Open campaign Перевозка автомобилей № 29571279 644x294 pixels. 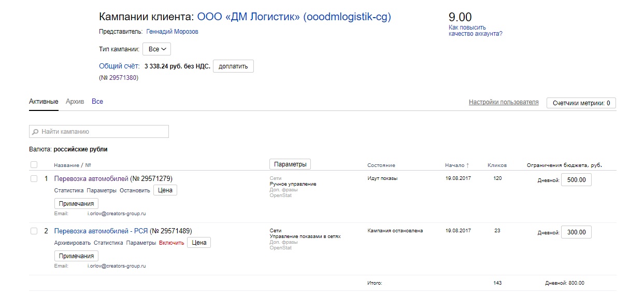click(x=91, y=178)
